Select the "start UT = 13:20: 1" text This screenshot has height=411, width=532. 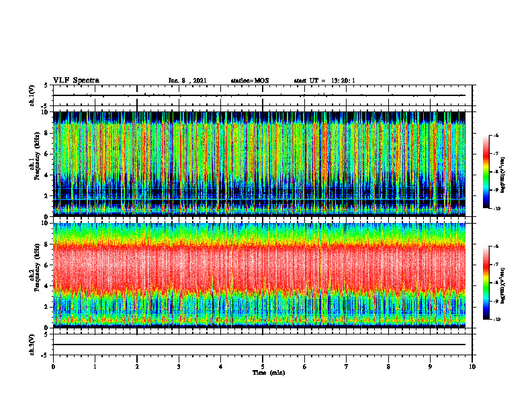(324, 81)
